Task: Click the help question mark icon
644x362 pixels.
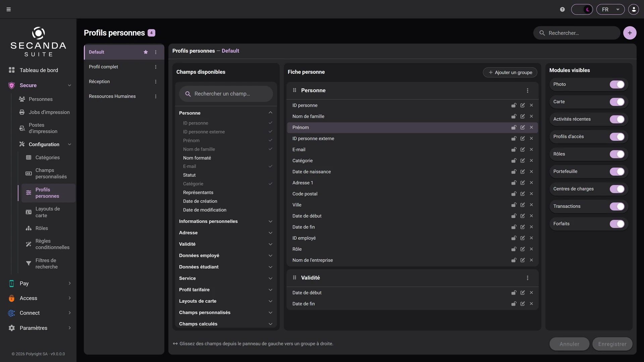Action: coord(562,9)
